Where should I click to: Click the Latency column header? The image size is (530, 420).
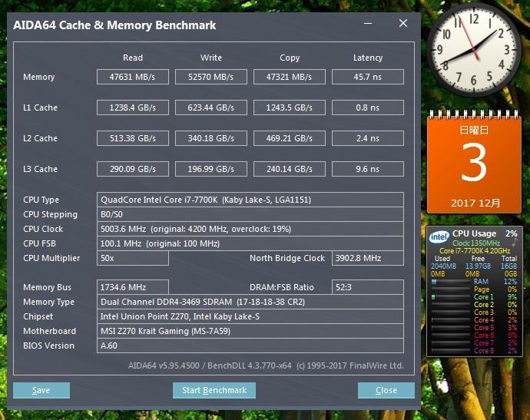(x=368, y=58)
